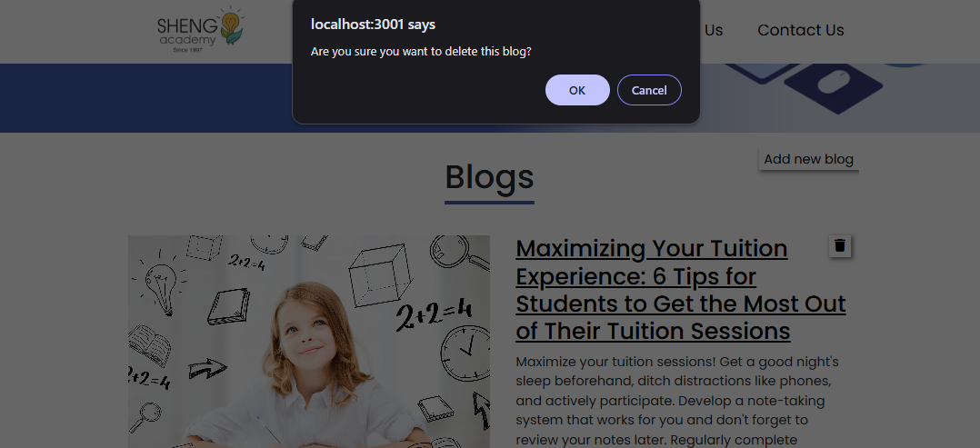Click the trash delete icon

point(840,245)
